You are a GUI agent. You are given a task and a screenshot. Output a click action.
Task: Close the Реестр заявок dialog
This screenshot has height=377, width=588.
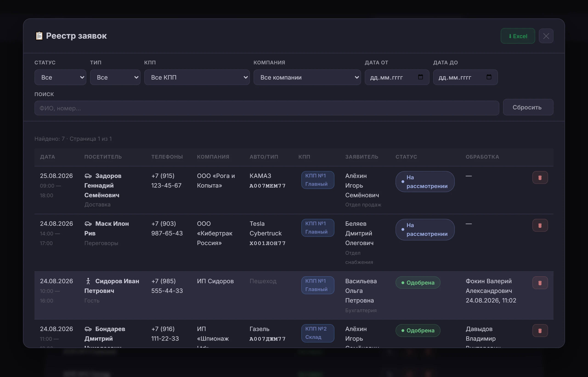coord(546,36)
